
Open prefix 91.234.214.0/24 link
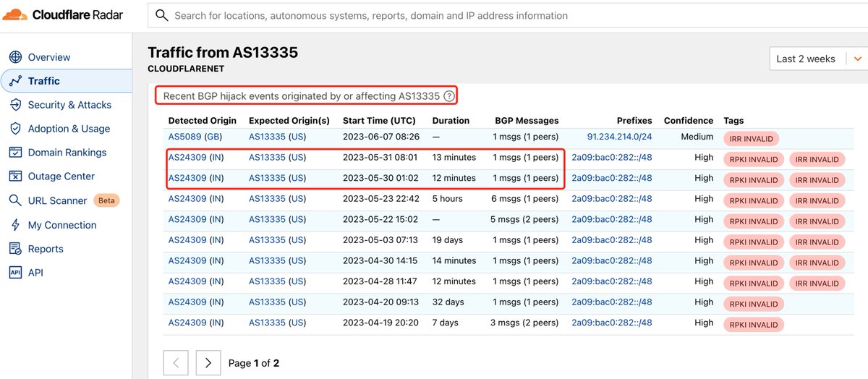619,136
